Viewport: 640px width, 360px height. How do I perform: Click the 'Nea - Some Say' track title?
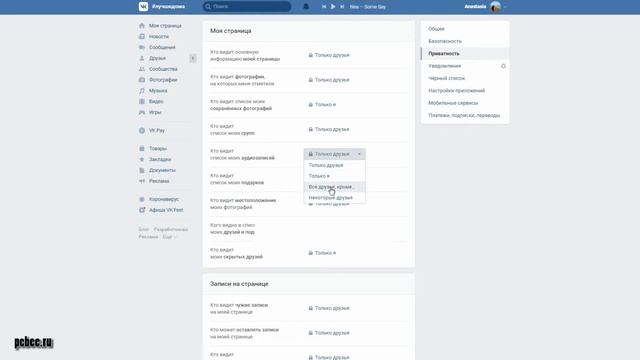pyautogui.click(x=368, y=7)
